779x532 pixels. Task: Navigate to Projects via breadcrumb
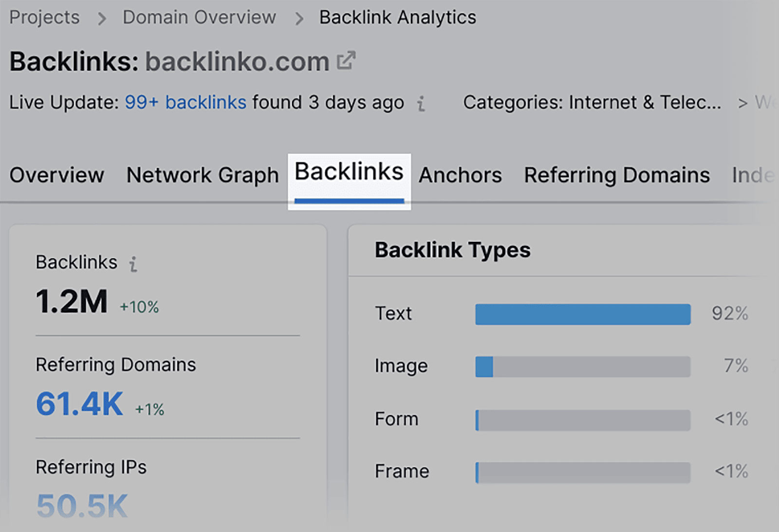pyautogui.click(x=44, y=18)
